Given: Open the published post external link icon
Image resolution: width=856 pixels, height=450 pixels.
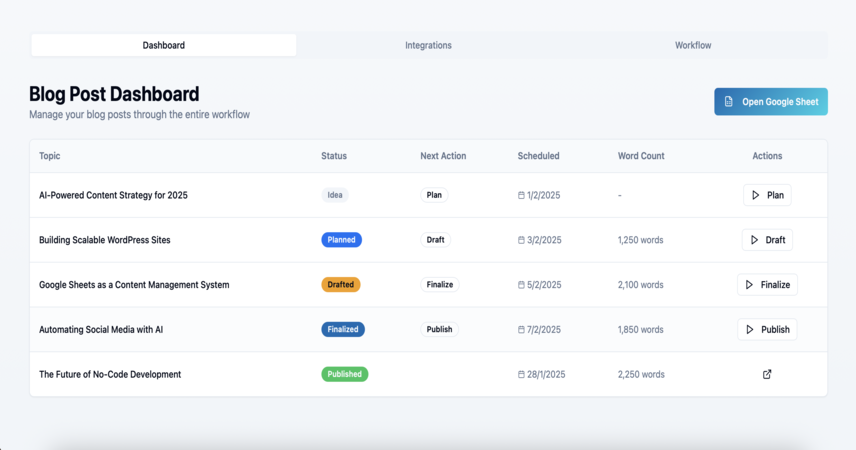Looking at the screenshot, I should click(767, 374).
